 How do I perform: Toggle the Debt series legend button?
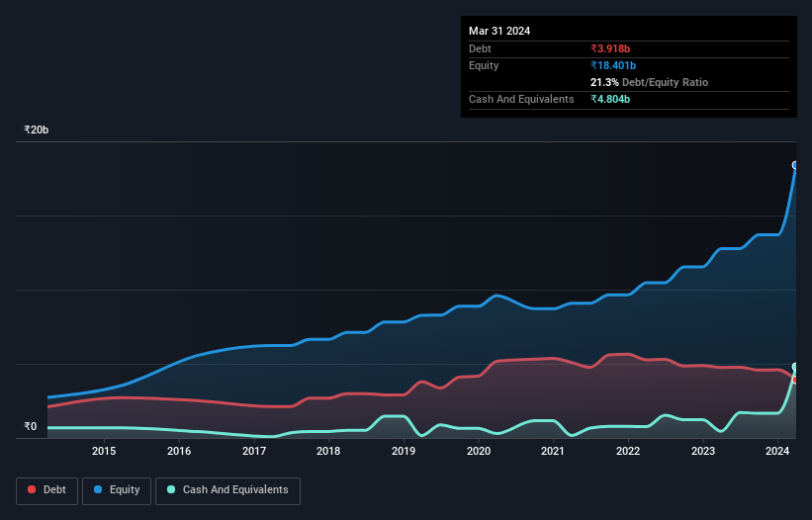point(47,490)
